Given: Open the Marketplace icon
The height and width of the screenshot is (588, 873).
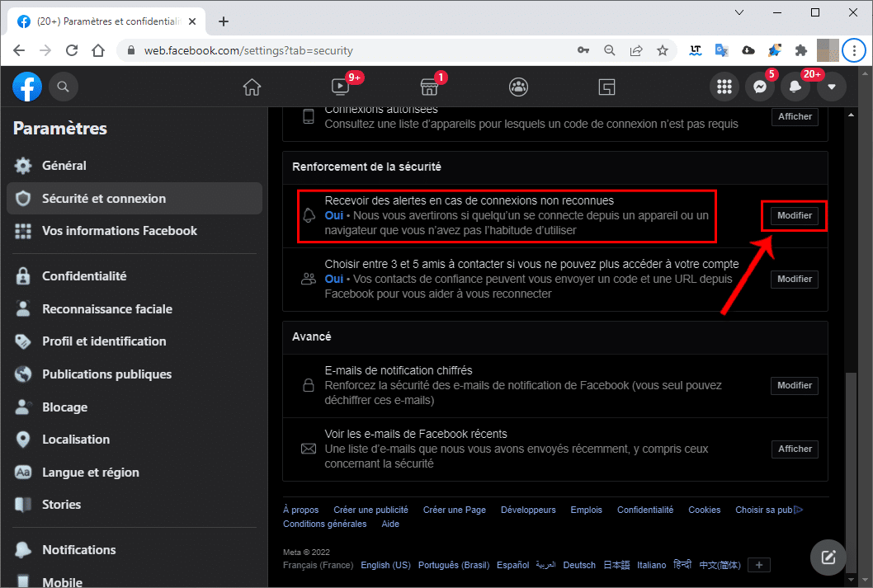Looking at the screenshot, I should coord(429,87).
